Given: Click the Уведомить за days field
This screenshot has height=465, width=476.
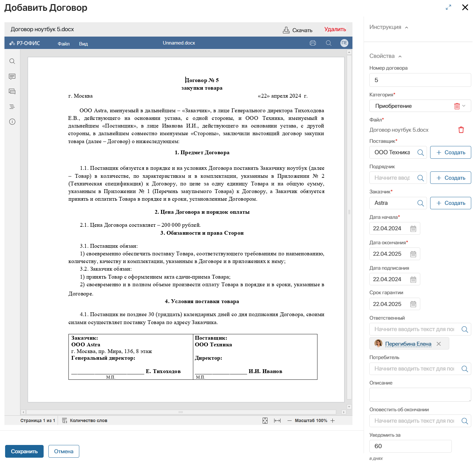Looking at the screenshot, I should (x=410, y=446).
